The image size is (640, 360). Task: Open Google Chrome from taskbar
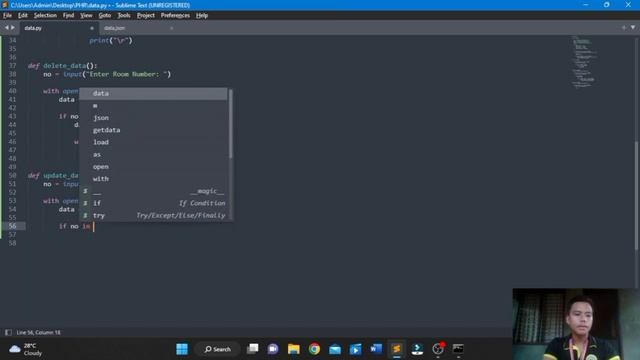[x=314, y=349]
